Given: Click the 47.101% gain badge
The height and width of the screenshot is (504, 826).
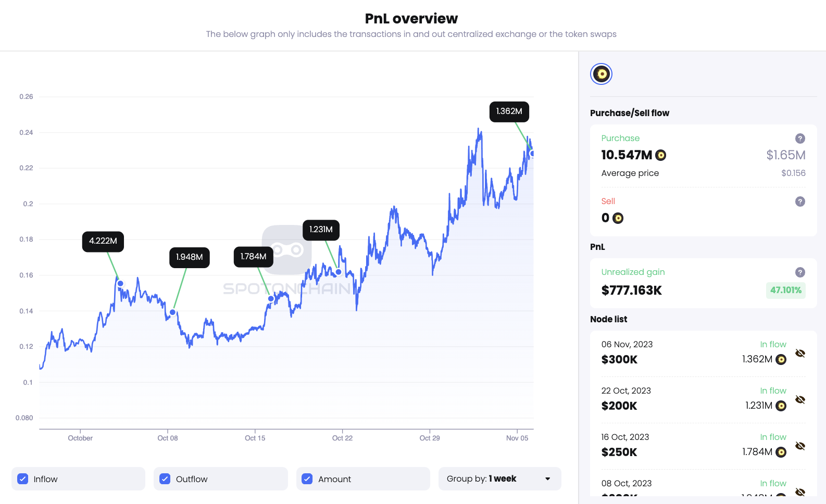Looking at the screenshot, I should point(785,290).
